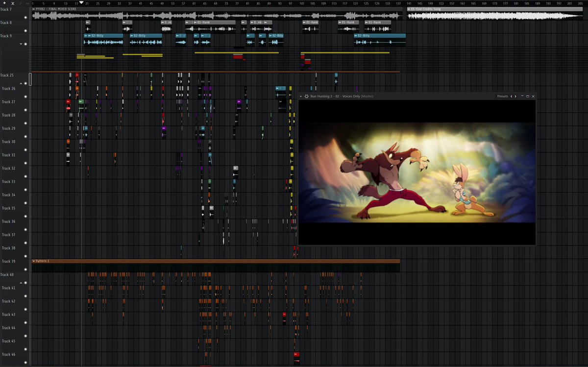Select the Pattern 1 clip bar on Track 39
This screenshot has height=367, width=588.
[216, 261]
